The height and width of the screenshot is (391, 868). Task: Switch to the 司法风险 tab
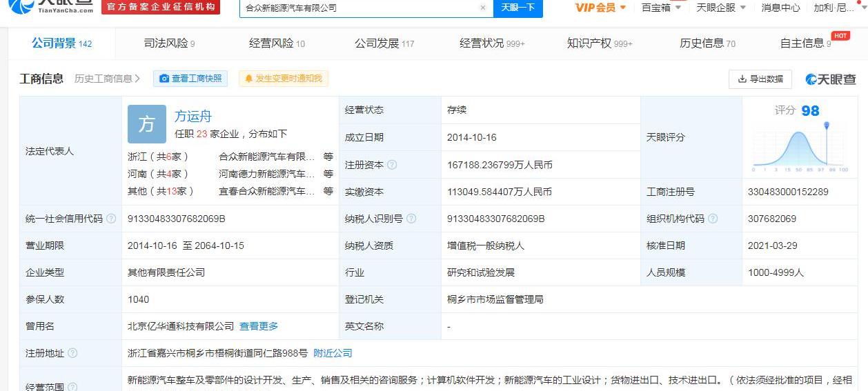(x=169, y=43)
